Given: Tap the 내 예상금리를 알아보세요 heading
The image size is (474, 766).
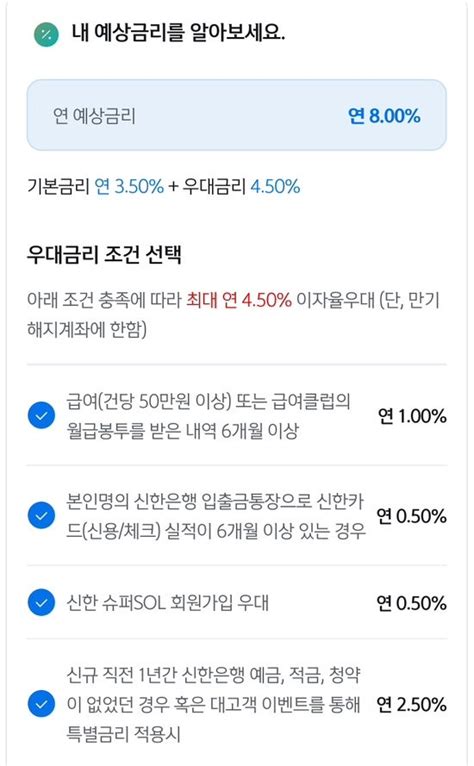Looking at the screenshot, I should point(178,33).
